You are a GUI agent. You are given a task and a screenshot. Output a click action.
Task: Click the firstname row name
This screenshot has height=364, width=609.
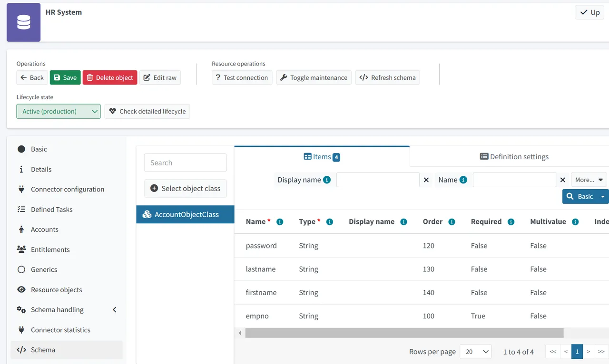pyautogui.click(x=261, y=292)
